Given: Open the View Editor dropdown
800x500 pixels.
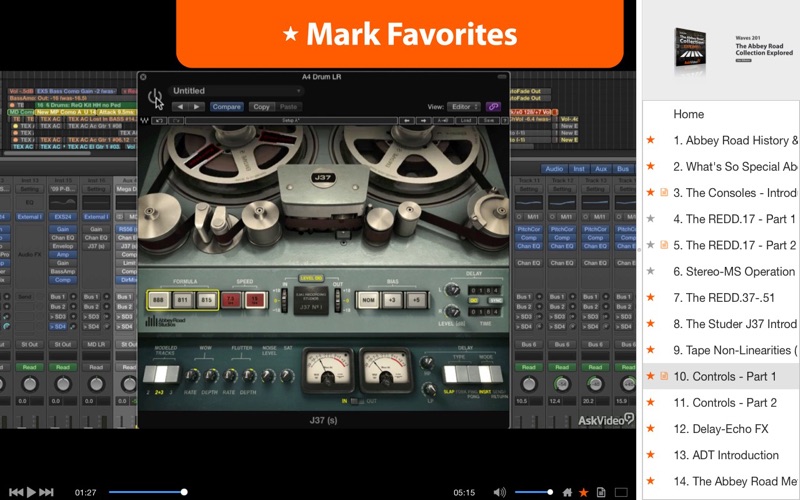Looking at the screenshot, I should click(x=464, y=107).
